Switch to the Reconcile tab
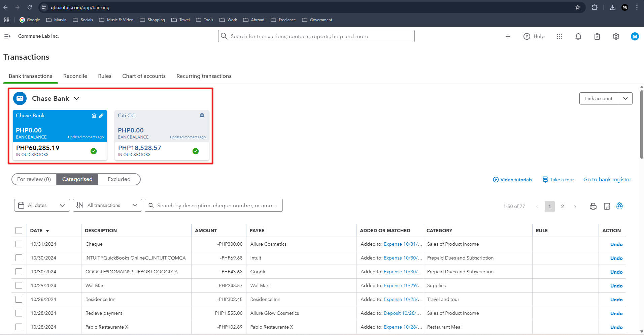Screen dimensions: 644x335 75,76
